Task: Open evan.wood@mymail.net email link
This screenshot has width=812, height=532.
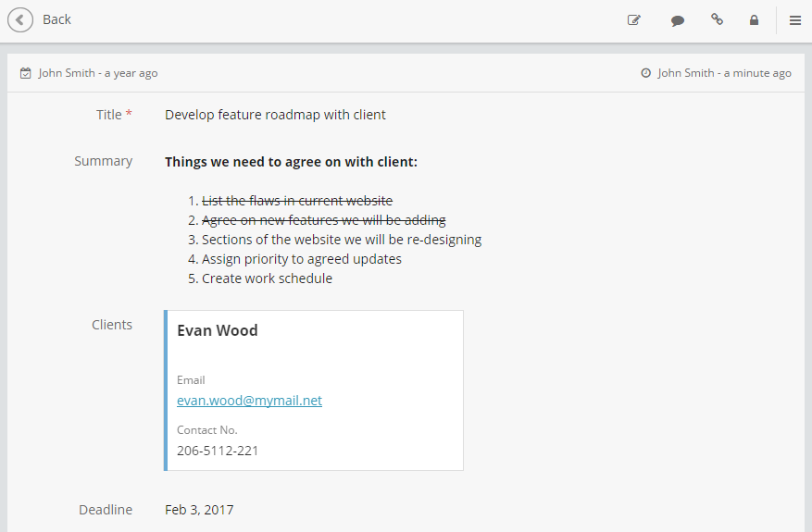Action: (249, 401)
